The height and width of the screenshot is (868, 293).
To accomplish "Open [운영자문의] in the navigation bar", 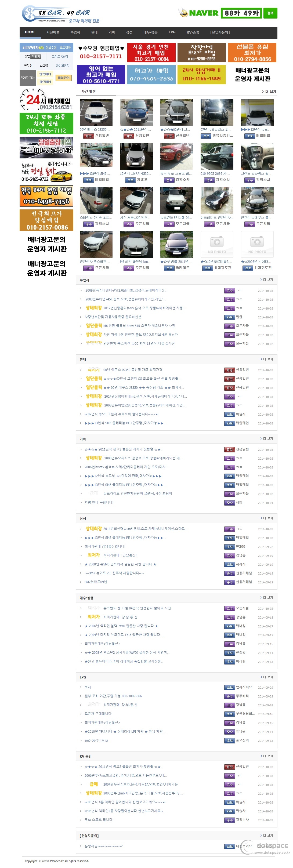I will click(x=220, y=32).
